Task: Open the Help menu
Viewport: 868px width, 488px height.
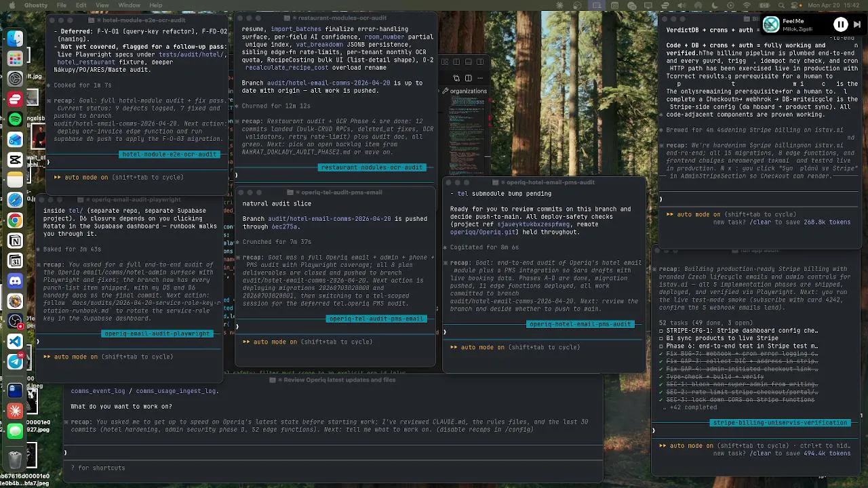Action: (155, 5)
